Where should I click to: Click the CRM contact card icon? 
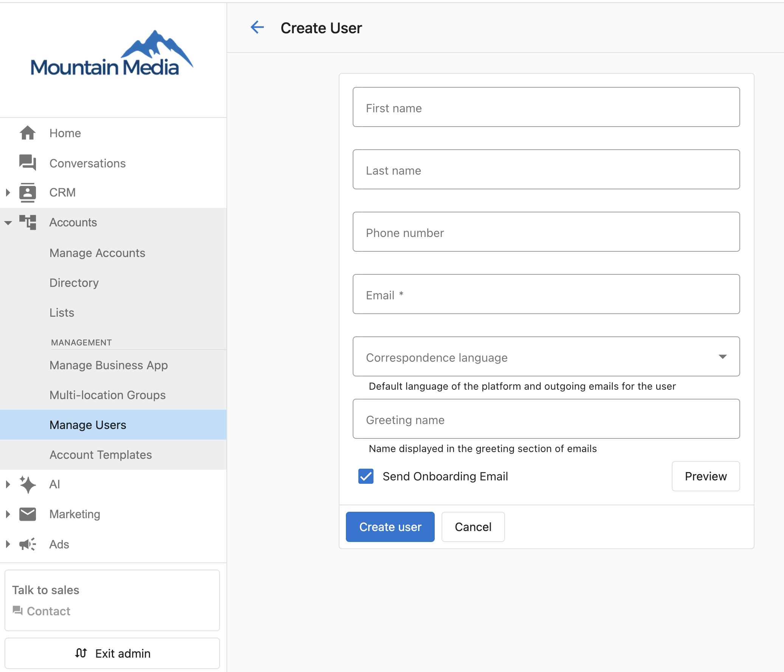click(x=28, y=192)
